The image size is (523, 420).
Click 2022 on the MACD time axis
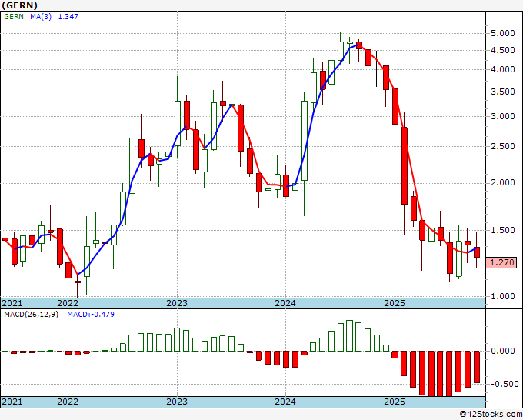pyautogui.click(x=68, y=402)
